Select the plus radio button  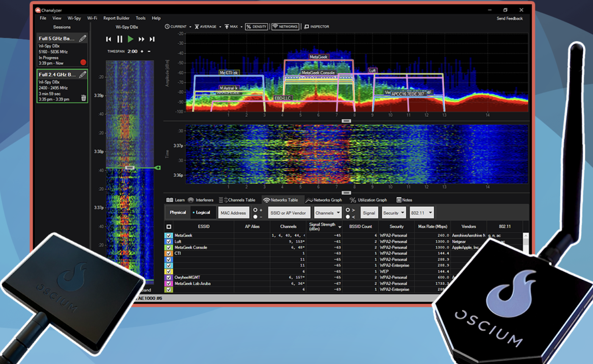pos(255,210)
